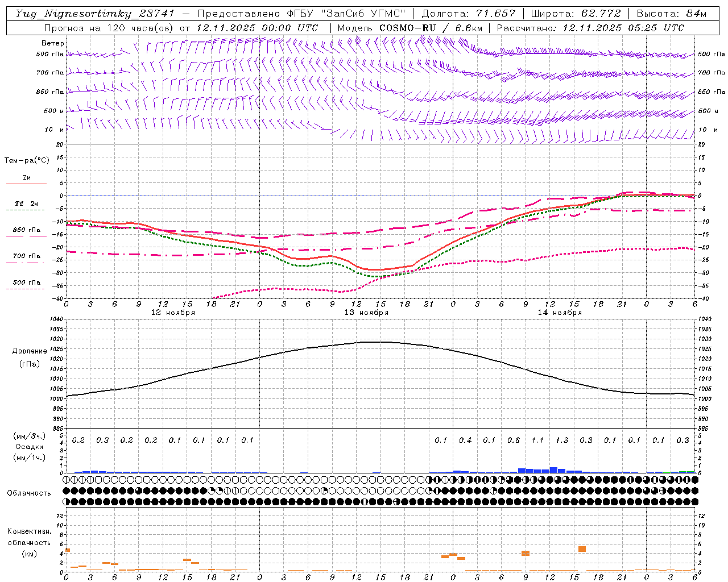Click the 14 ноября date label
This screenshot has height=582, width=728.
pos(560,313)
